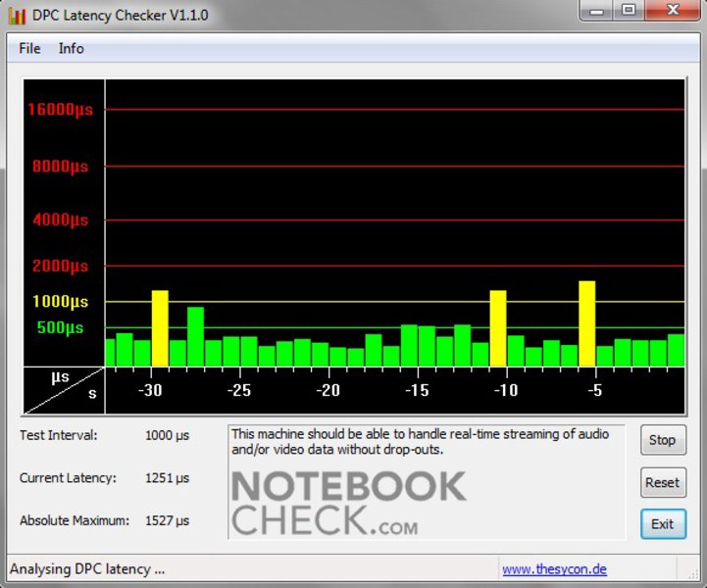Close the DPC Latency Checker window
The image size is (707, 588).
(673, 10)
